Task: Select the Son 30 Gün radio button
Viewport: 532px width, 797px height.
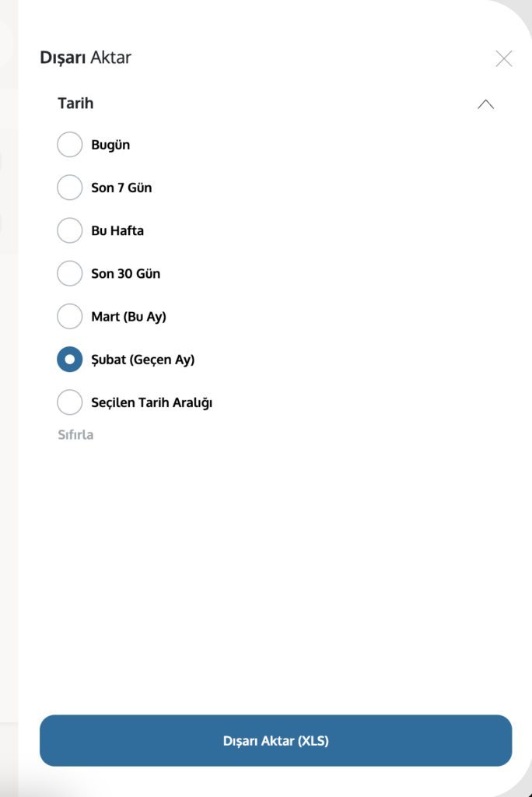Action: click(70, 274)
